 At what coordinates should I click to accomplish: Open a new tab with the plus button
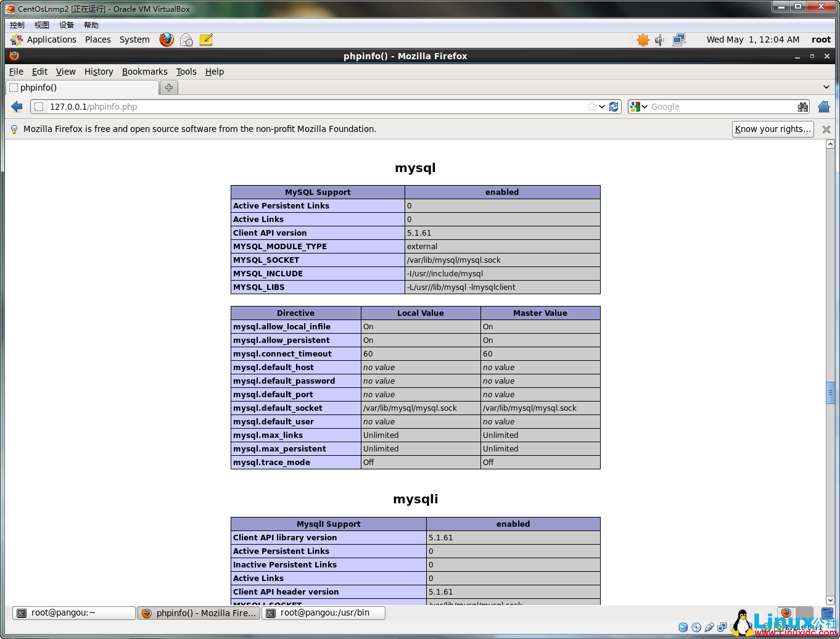168,87
